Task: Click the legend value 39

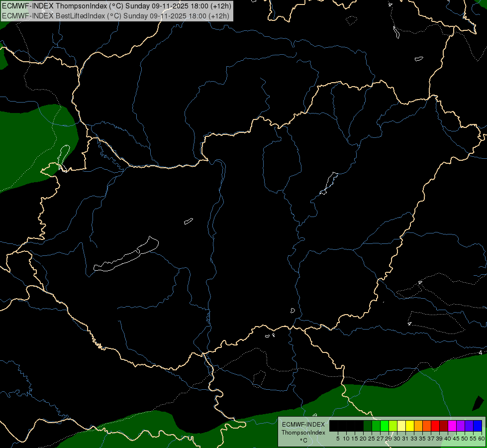Action: pyautogui.click(x=439, y=439)
